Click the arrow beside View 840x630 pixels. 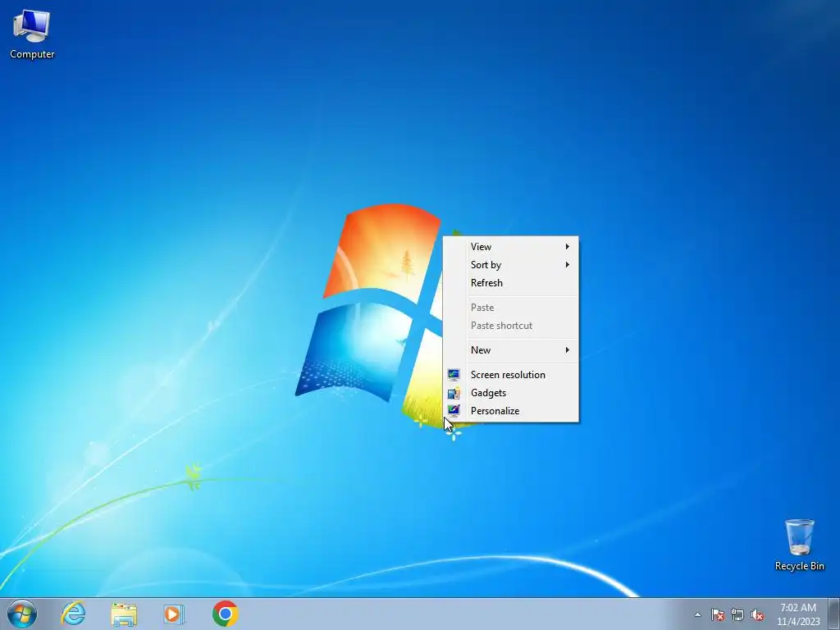[x=567, y=246]
